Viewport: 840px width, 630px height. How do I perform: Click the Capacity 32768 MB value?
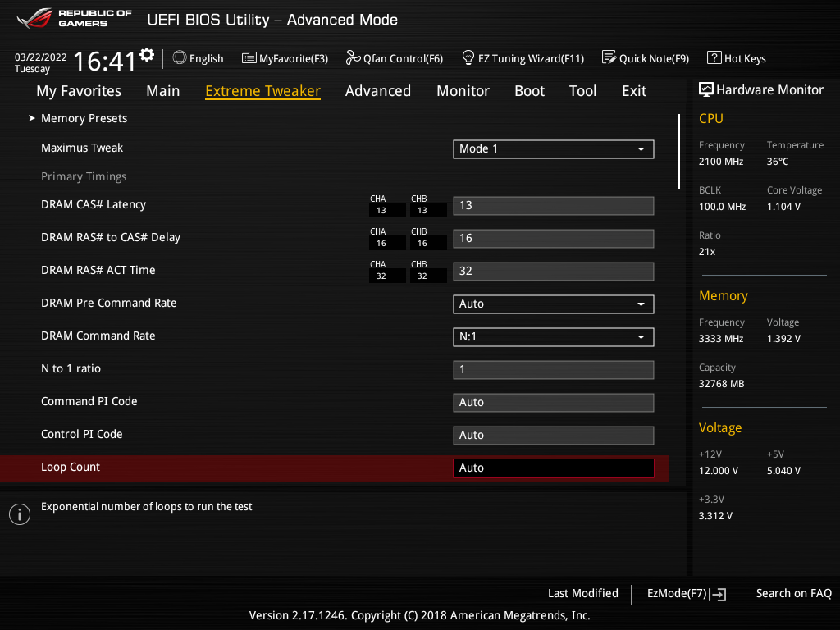[721, 384]
